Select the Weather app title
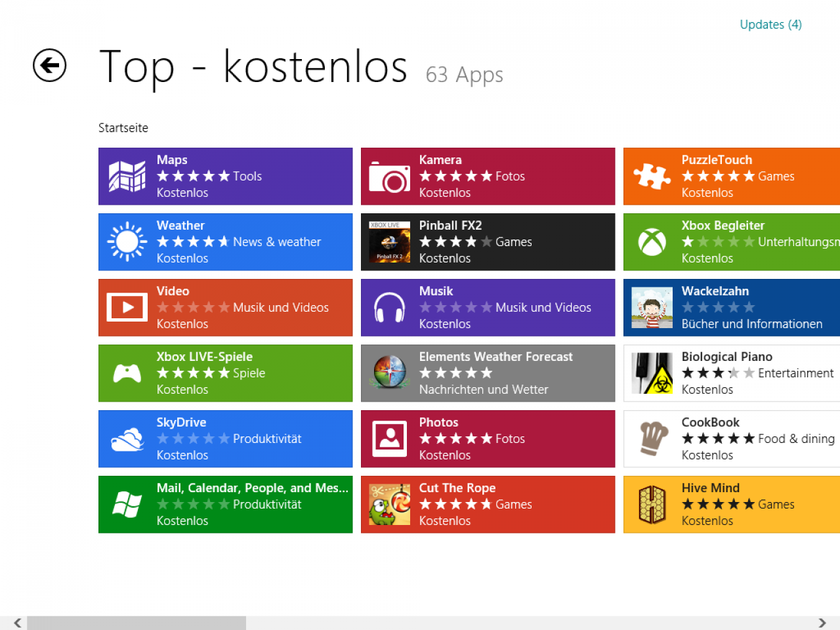The height and width of the screenshot is (630, 840). point(180,225)
